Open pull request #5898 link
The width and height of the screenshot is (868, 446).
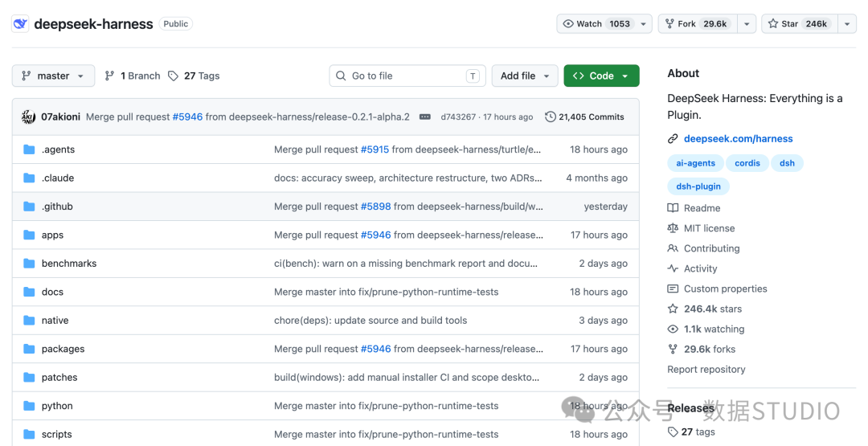tap(375, 207)
